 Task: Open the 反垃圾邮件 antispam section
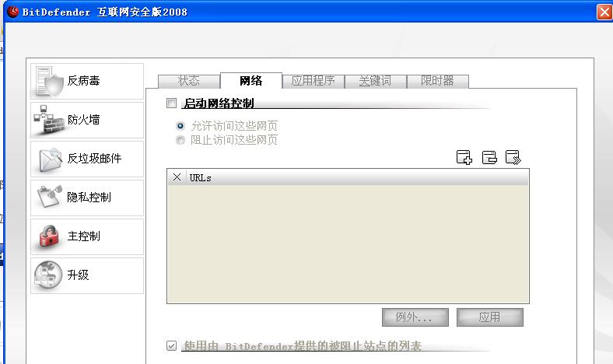click(x=87, y=159)
